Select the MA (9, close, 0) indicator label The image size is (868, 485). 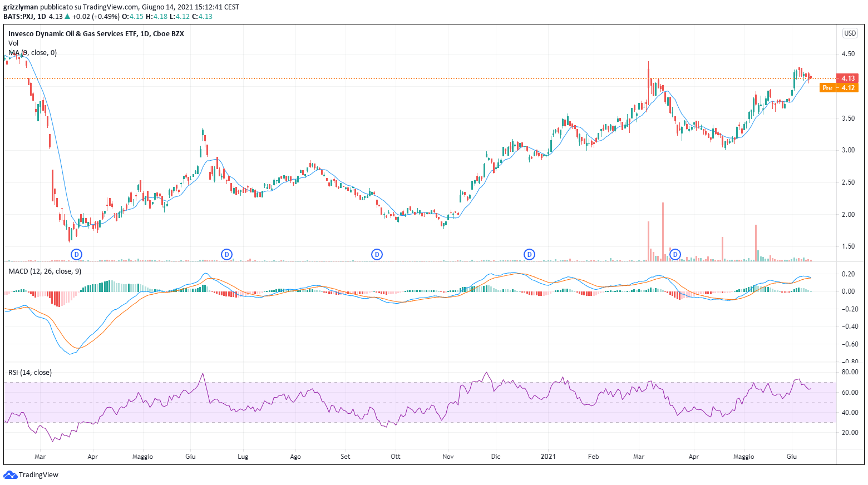click(32, 53)
